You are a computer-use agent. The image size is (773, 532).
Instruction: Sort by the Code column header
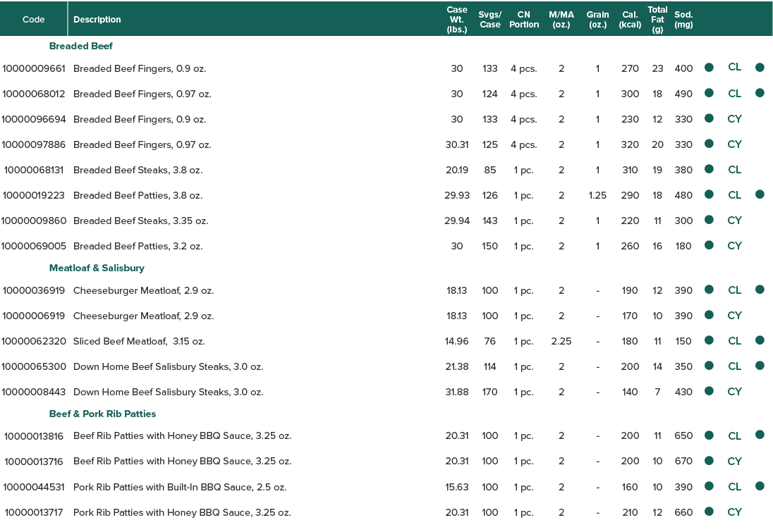pos(33,19)
